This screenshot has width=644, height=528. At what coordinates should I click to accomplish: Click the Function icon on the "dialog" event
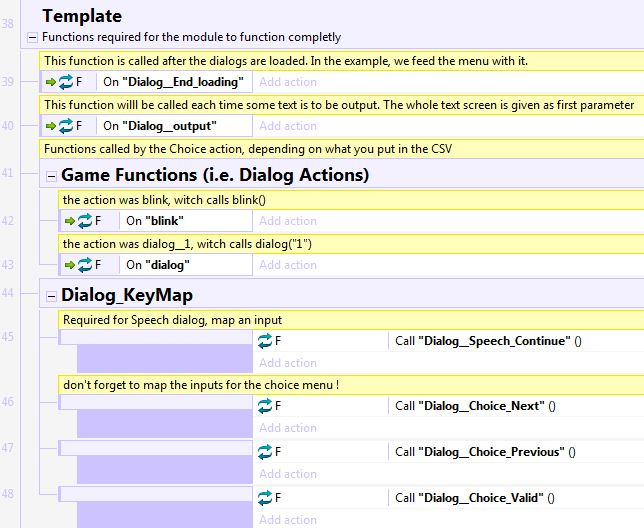click(x=85, y=265)
